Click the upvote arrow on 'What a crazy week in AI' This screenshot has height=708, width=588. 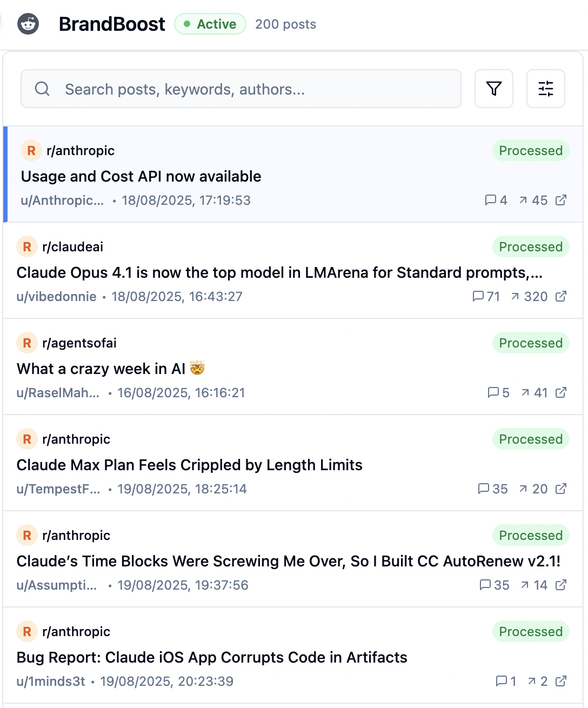[x=524, y=393]
